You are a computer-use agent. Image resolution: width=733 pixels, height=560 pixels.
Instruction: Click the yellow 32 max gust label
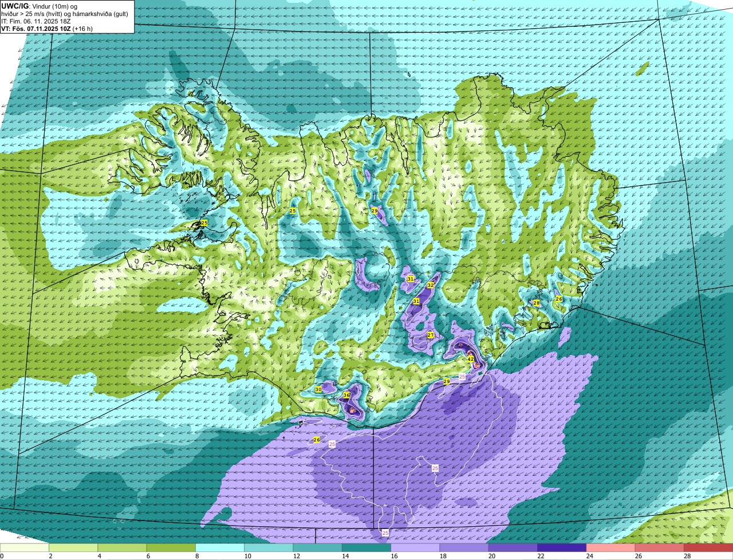(431, 285)
